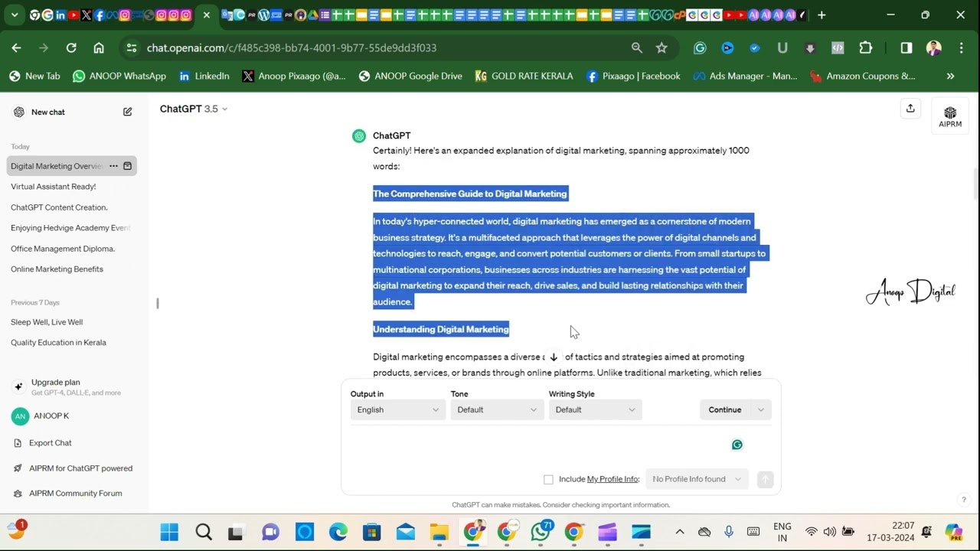
Task: Open the GOLD RATE KERALA bookmark
Action: coord(524,76)
